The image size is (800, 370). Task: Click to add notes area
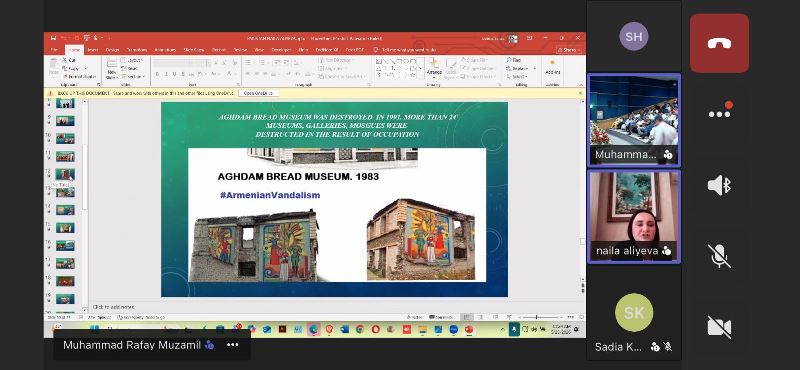113,307
